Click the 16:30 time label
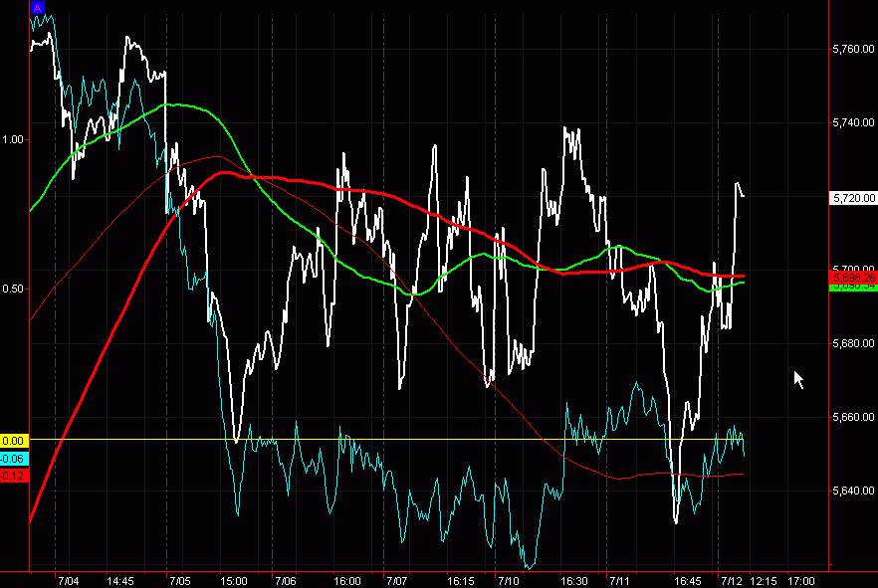878x588 pixels. click(574, 581)
